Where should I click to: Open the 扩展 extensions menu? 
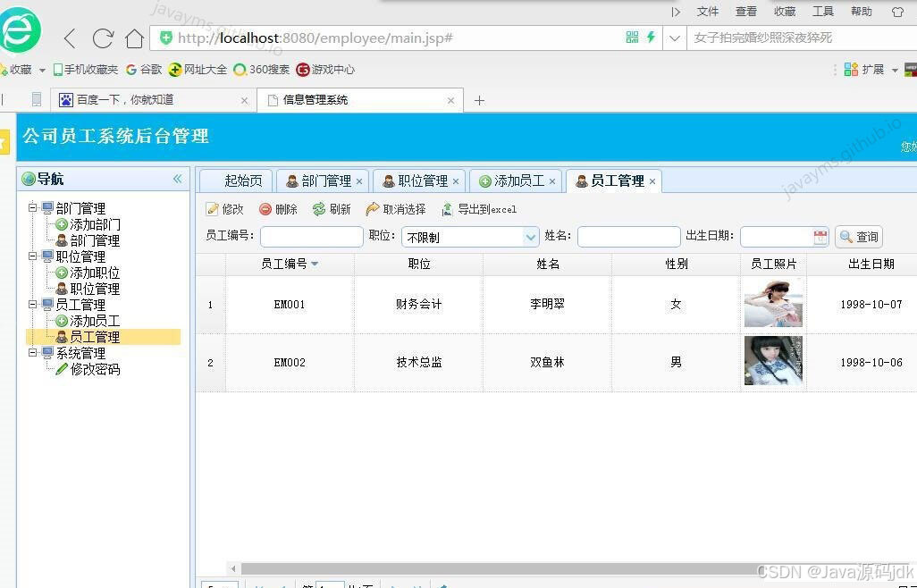(871, 70)
